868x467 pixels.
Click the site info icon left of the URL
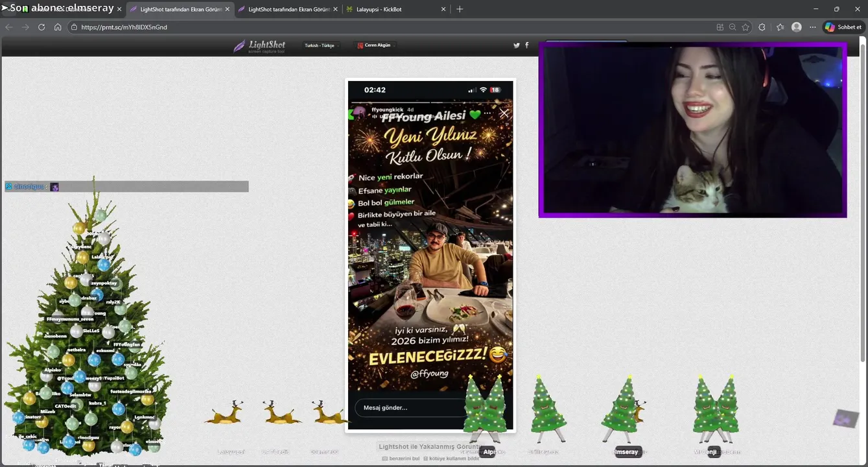74,27
